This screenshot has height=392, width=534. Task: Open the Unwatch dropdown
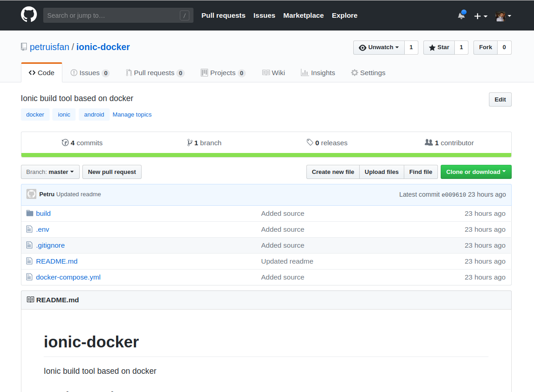(x=379, y=47)
